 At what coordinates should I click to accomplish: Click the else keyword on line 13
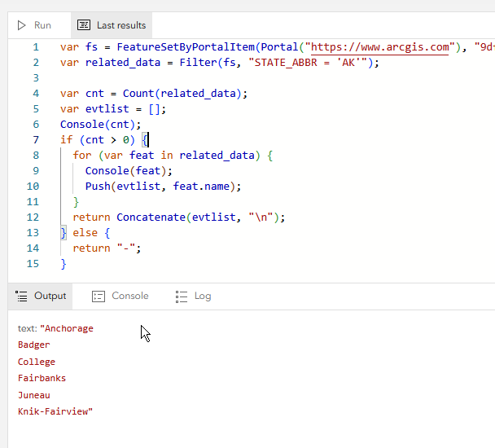pyautogui.click(x=85, y=233)
